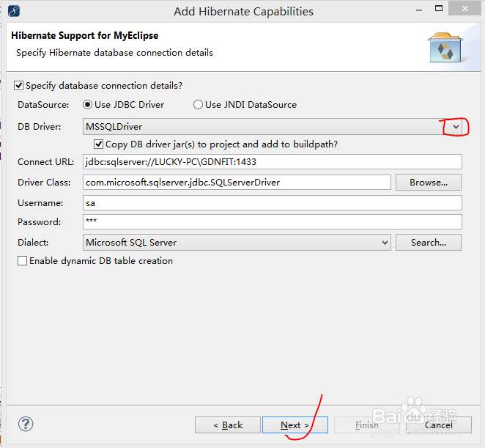
Task: Click the Hibernate wizard banner icon
Action: click(444, 47)
